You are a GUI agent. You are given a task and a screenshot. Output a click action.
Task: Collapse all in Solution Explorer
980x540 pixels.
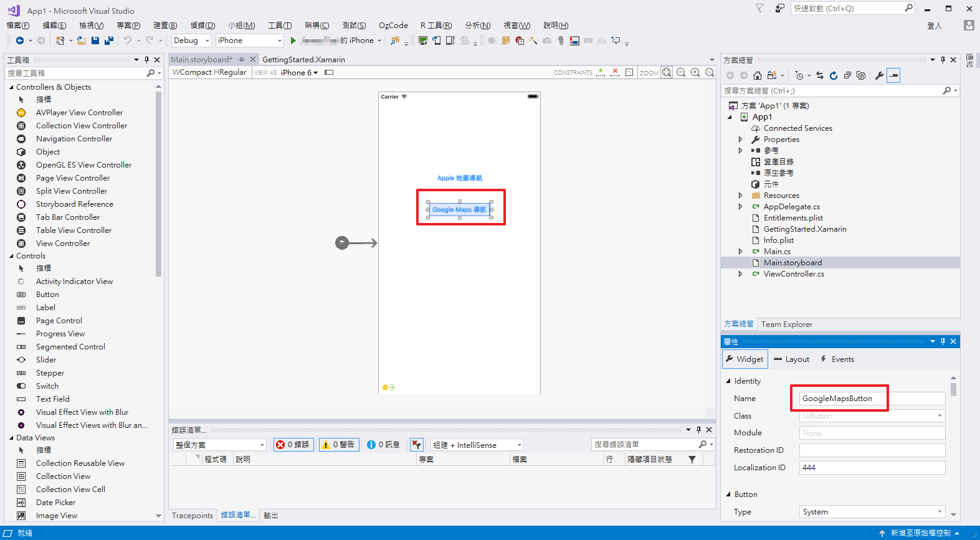pyautogui.click(x=847, y=75)
